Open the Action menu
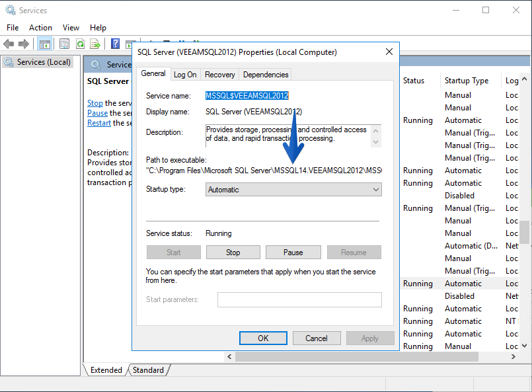 click(40, 28)
